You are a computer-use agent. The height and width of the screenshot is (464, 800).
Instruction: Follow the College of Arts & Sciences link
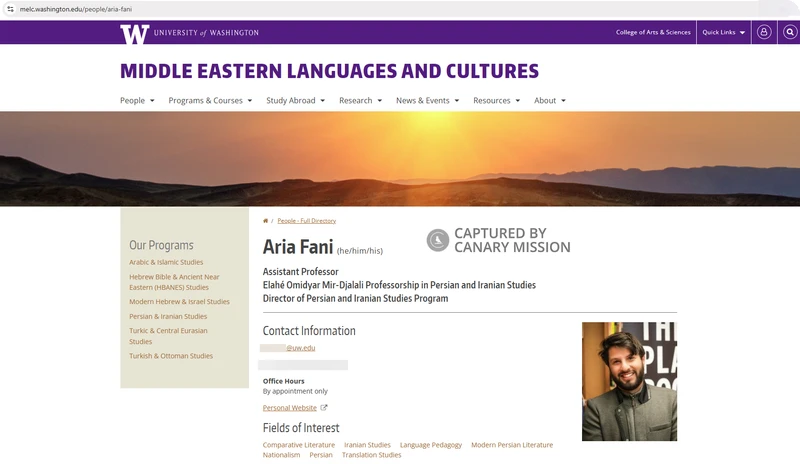(652, 32)
